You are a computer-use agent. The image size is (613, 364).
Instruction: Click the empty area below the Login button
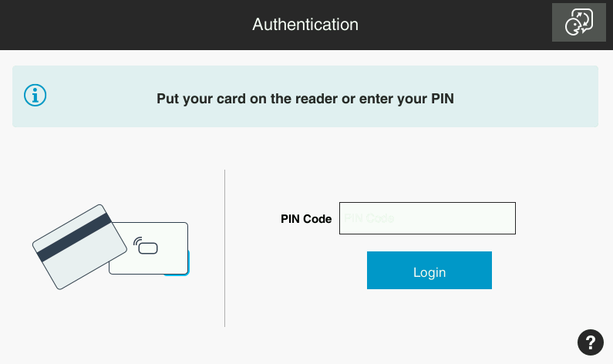tap(429, 324)
